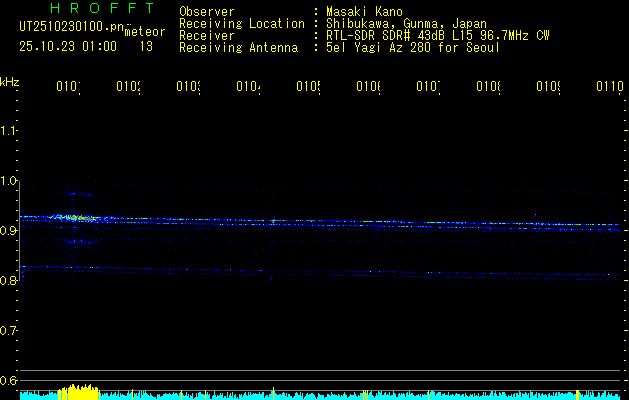Click the HROFFT title text
Viewport: 629px width, 400px height.
coord(103,8)
